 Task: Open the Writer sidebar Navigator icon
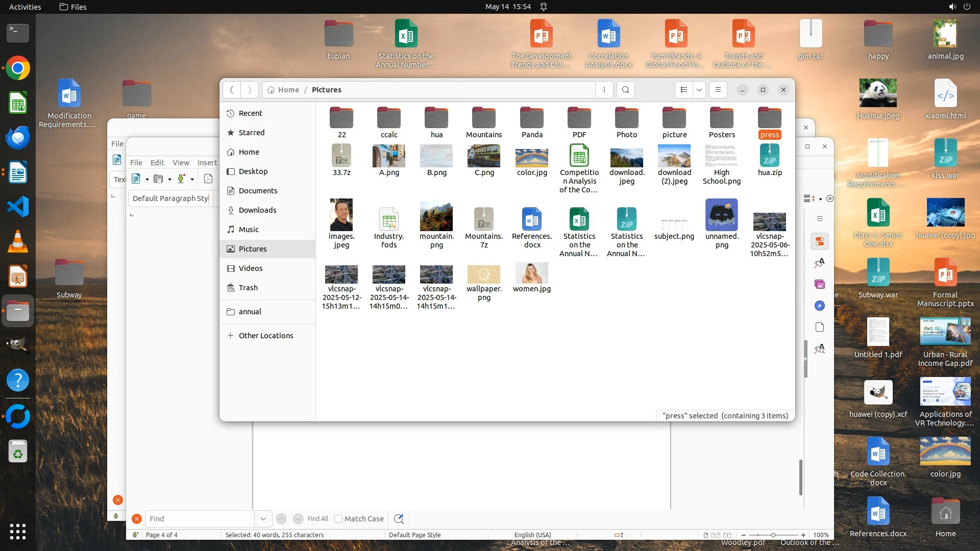(x=820, y=306)
